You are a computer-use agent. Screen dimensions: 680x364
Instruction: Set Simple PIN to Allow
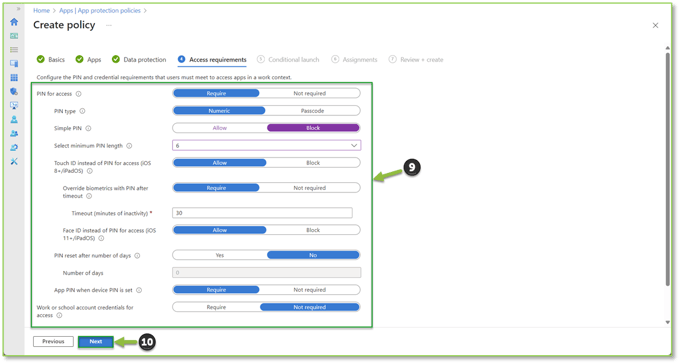219,128
